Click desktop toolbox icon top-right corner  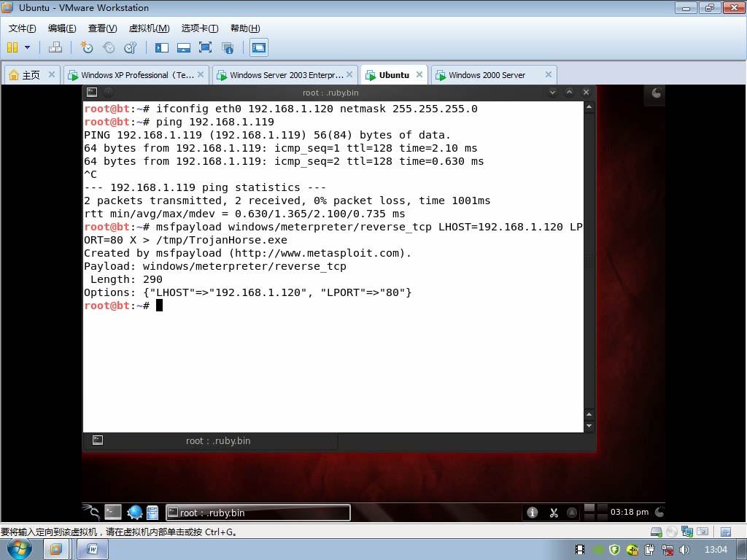[x=656, y=93]
